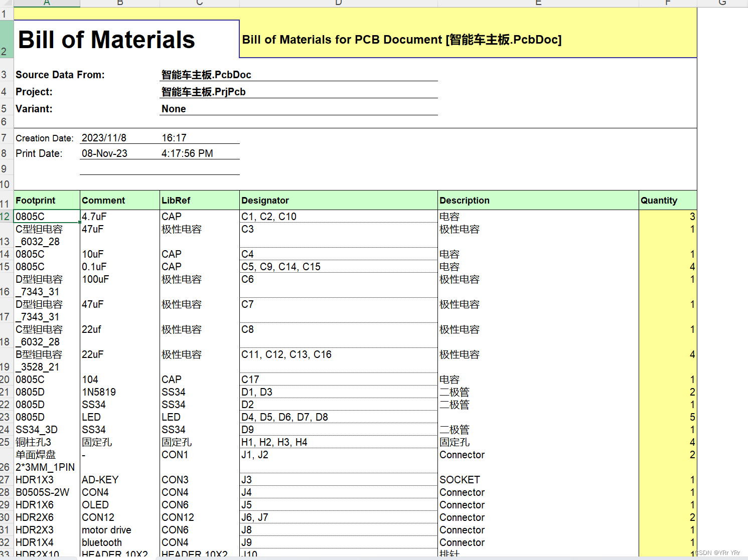The image size is (748, 560).
Task: Select row header 20
Action: tap(7, 380)
